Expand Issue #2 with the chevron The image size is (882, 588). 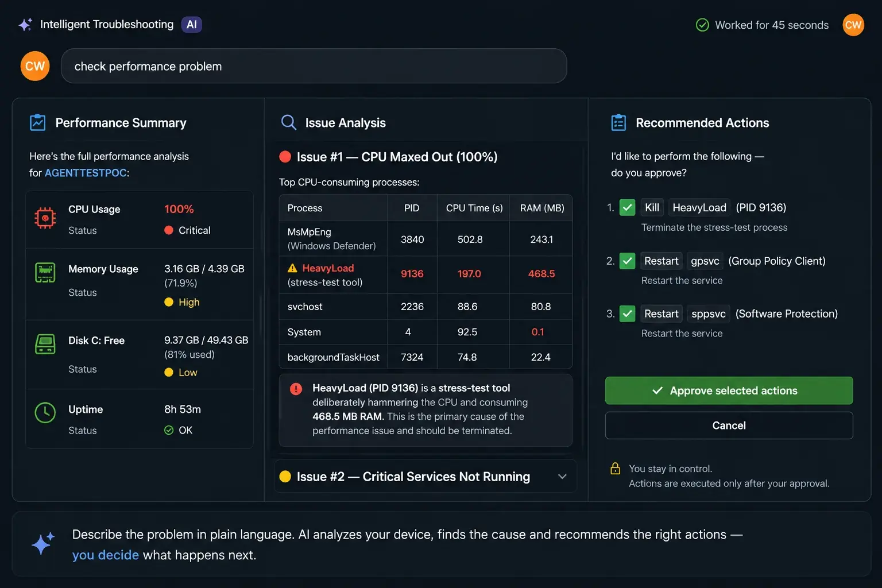[562, 477]
